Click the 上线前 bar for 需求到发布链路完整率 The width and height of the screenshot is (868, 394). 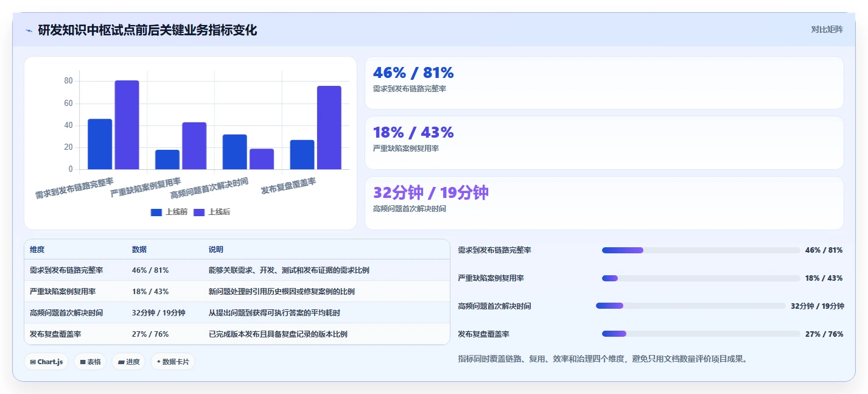100,144
